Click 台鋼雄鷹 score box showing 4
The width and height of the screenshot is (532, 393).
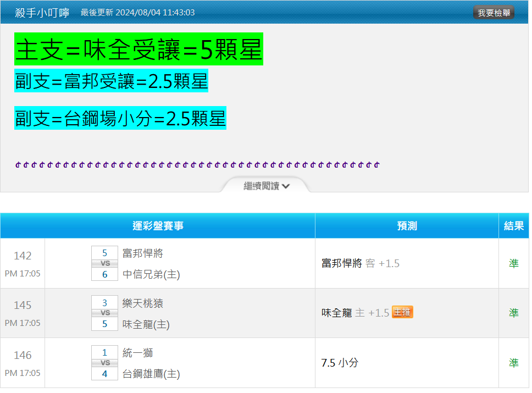(x=104, y=374)
